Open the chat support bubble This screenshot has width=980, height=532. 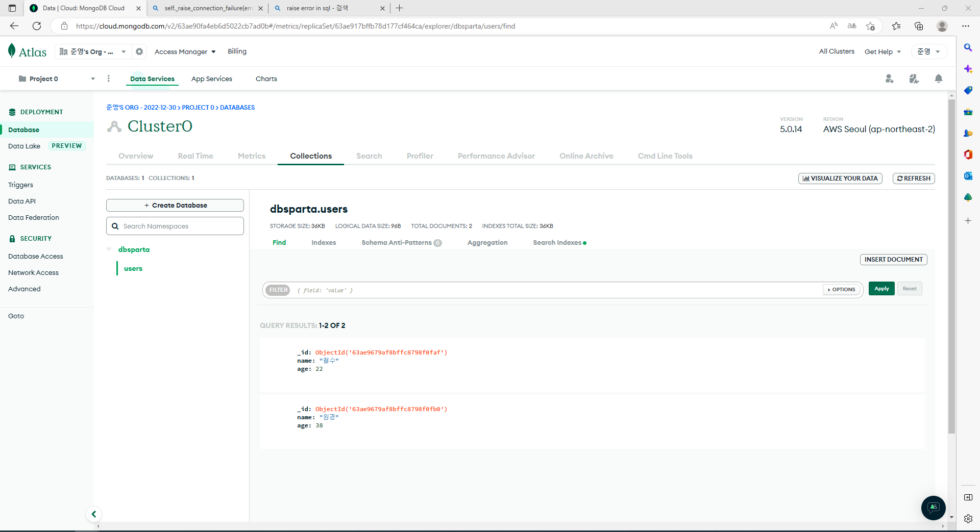pos(934,508)
